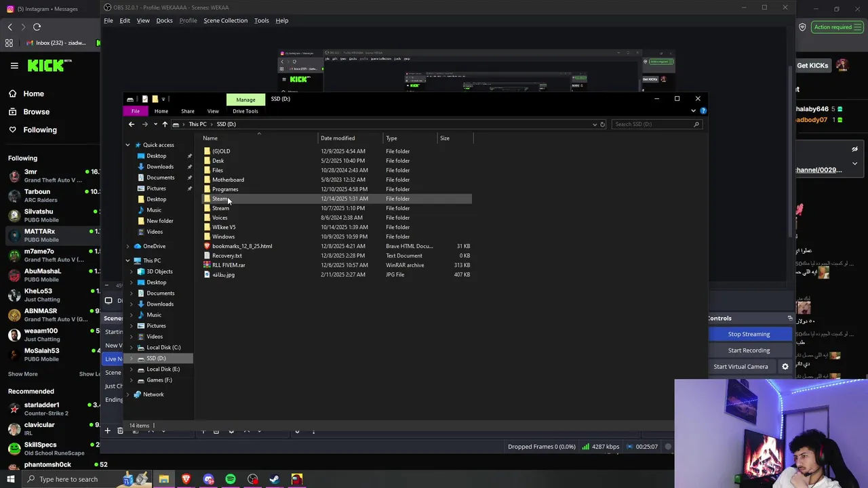
Task: Open New folder in Quick access
Action: (160, 221)
